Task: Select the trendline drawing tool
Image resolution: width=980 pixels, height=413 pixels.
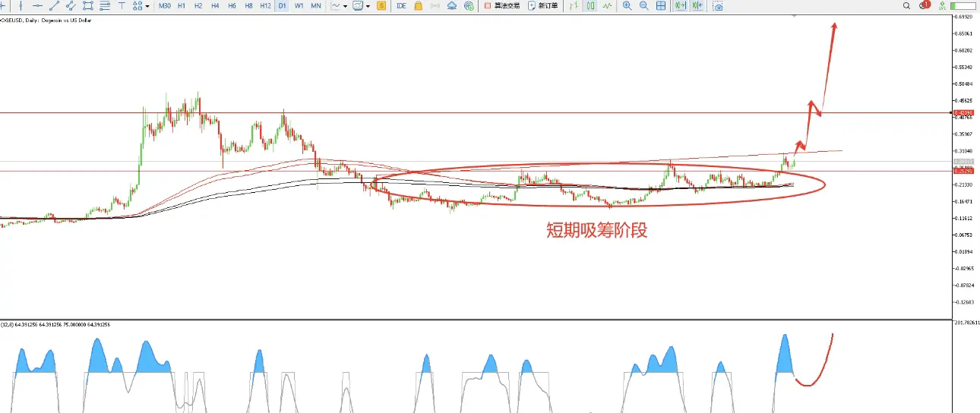Action: coord(54,6)
